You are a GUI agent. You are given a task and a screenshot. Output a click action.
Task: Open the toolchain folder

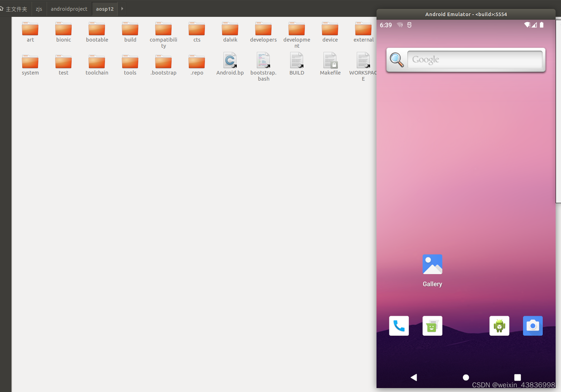[97, 62]
